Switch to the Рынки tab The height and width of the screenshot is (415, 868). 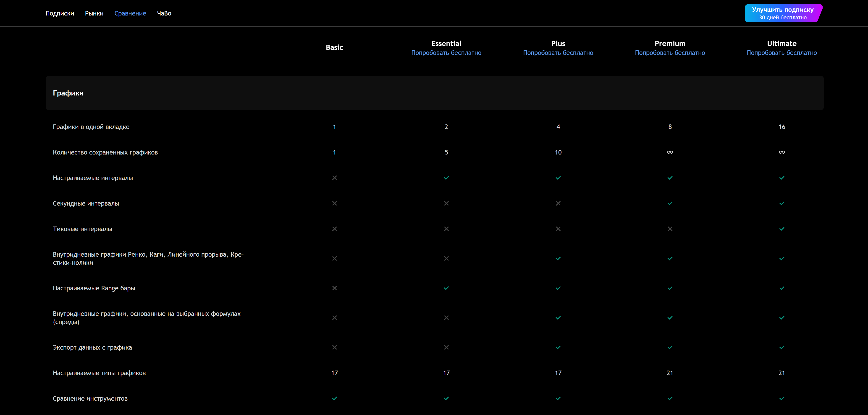[x=94, y=13]
